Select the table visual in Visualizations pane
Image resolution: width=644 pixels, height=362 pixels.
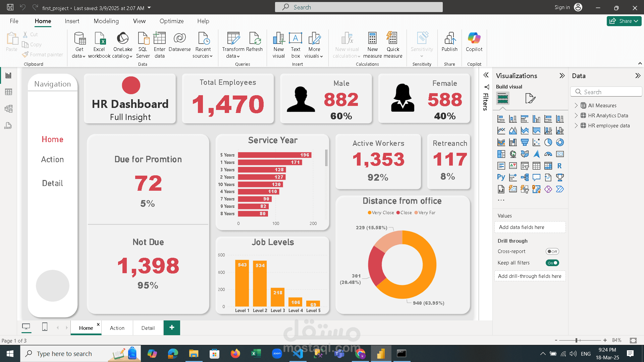[x=536, y=166]
